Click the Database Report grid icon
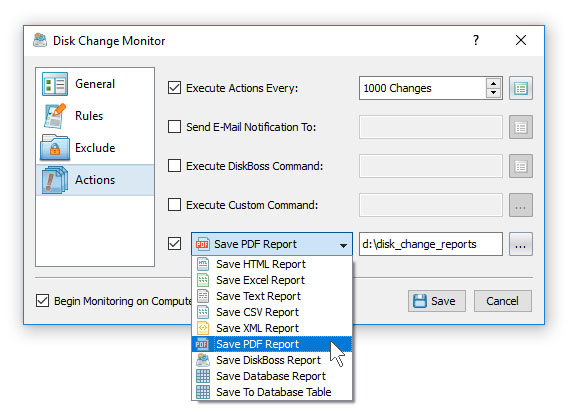The height and width of the screenshot is (414, 571). pyautogui.click(x=203, y=376)
